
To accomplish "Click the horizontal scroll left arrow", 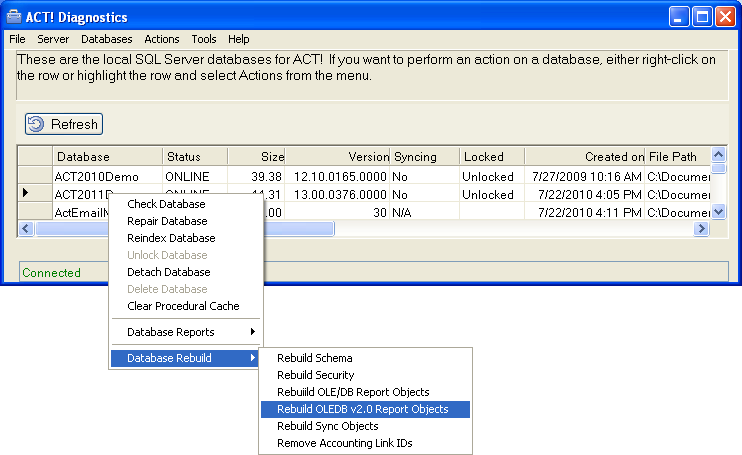I will point(26,229).
